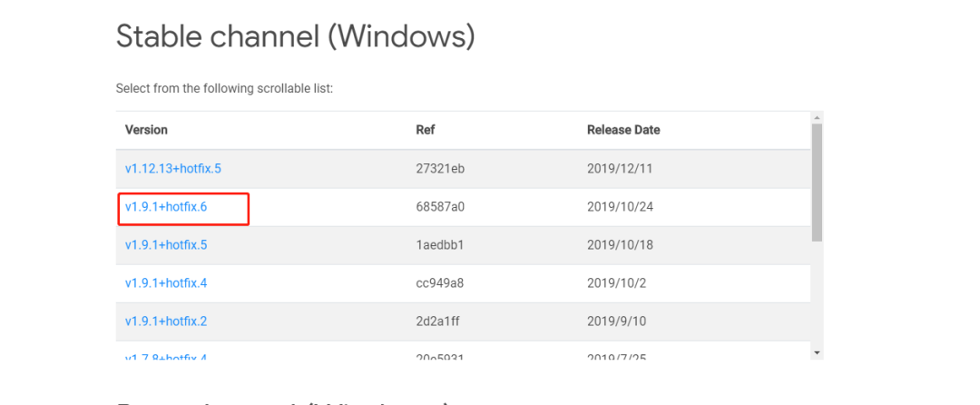Click the partially visible v1.7.8+hotfix.4 link
Screen dimensions: 980x405
(166, 357)
